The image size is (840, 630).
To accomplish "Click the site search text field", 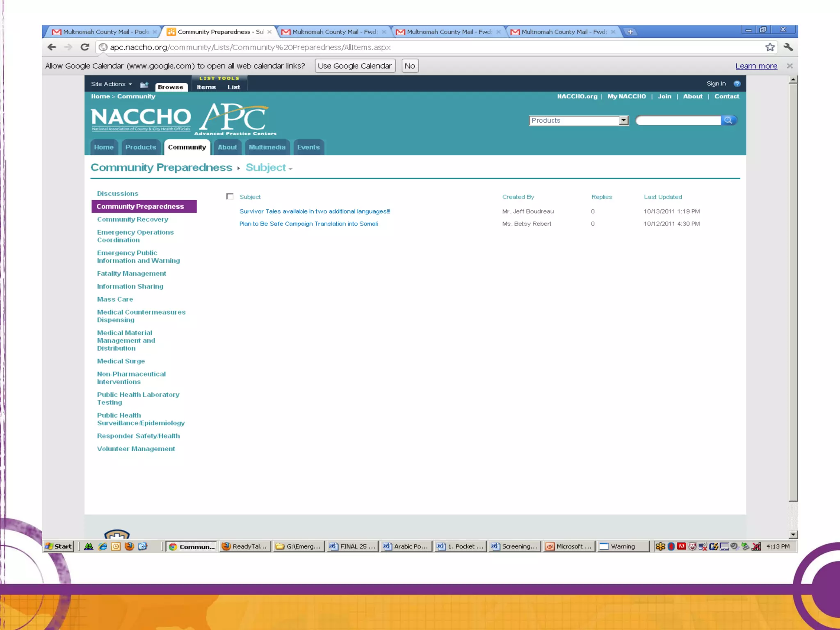I will click(x=678, y=120).
